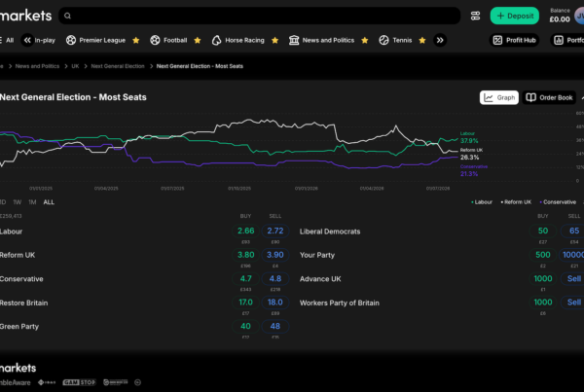Screen dimensions: 584x392
Task: Open News and Politics building icon
Action: tap(294, 40)
